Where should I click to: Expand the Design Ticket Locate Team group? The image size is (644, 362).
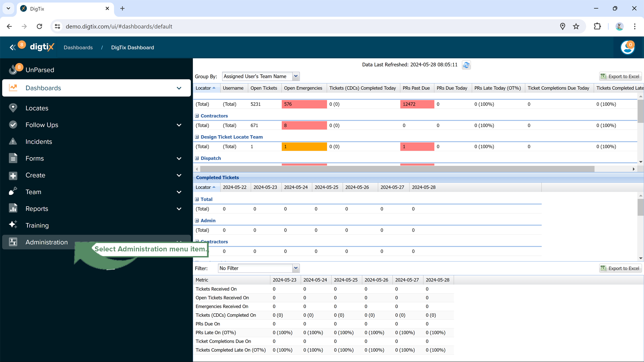197,137
